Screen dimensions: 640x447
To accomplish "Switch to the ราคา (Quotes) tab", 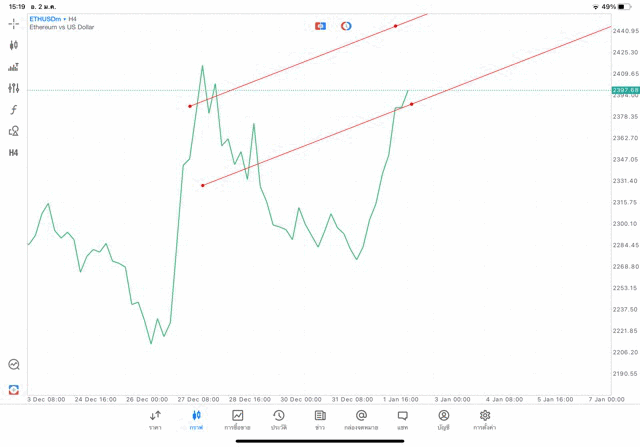I will point(155,420).
